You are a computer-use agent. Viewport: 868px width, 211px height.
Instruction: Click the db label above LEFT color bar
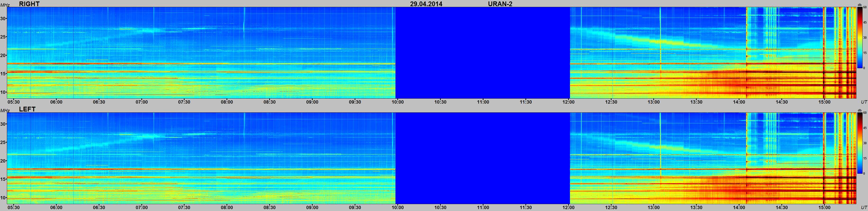tap(859, 110)
